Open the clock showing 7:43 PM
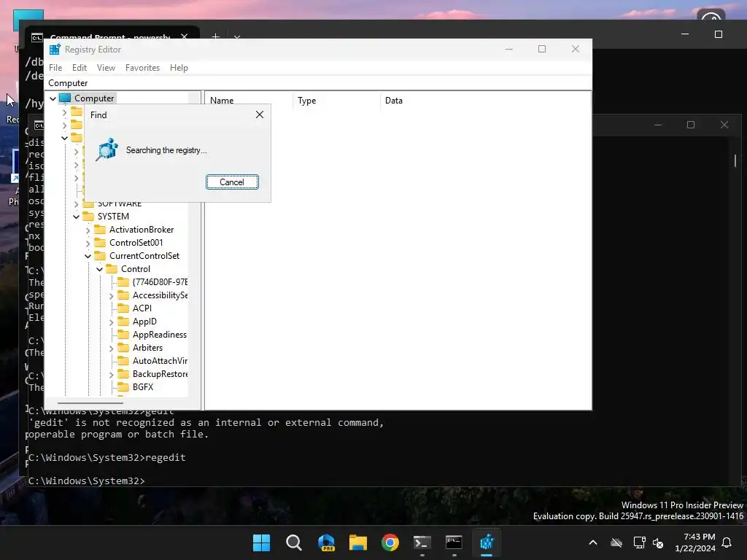 click(x=695, y=542)
